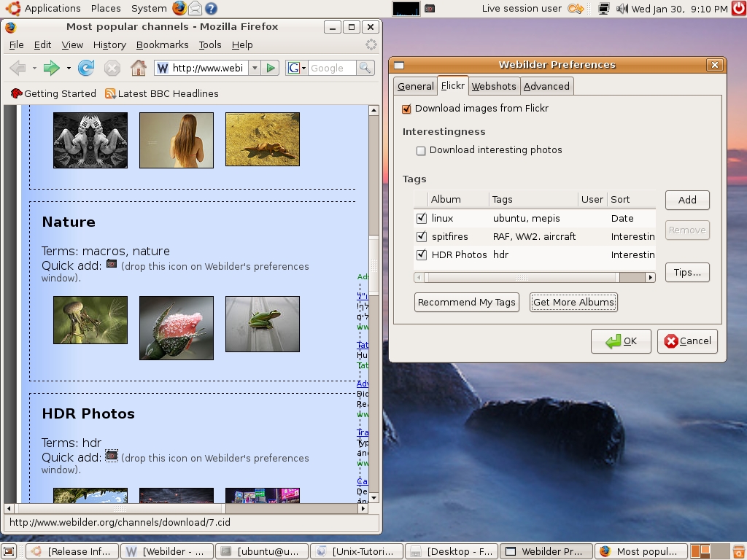Select the spitfires tags cell
Viewport: 747px width, 560px height.
point(534,236)
